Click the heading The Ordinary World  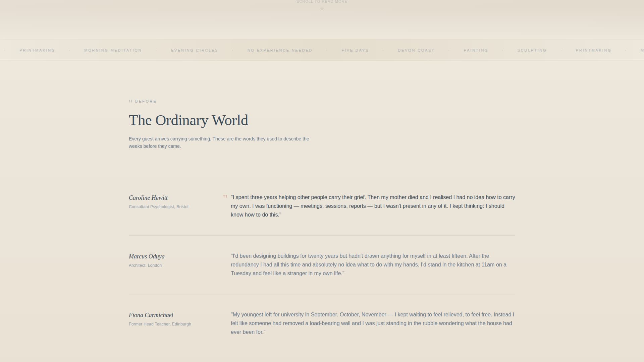click(189, 120)
